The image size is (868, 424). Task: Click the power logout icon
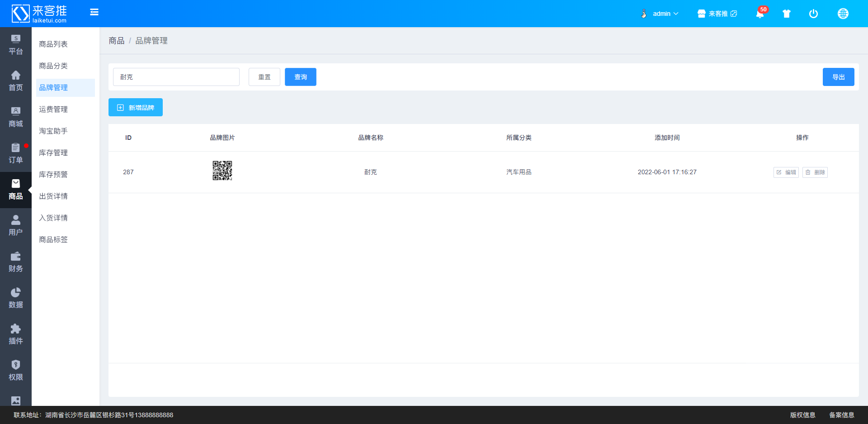pyautogui.click(x=813, y=14)
